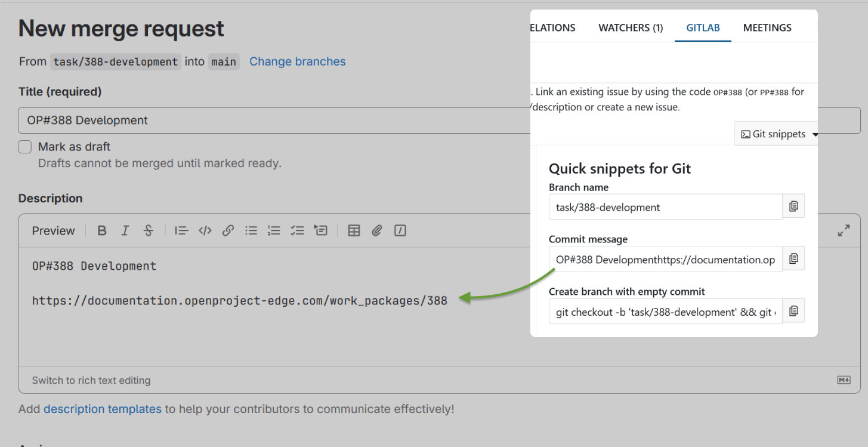
Task: Insert a collapsible section in description
Action: click(x=321, y=231)
